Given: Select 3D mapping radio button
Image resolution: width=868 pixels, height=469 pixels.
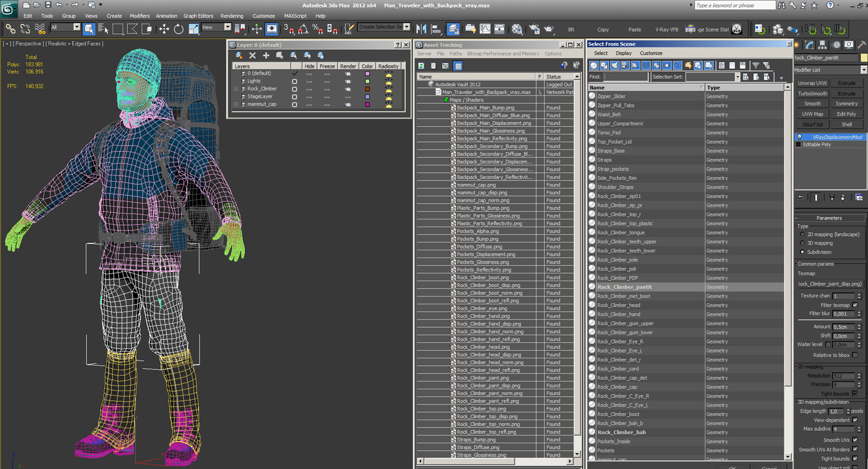Looking at the screenshot, I should (x=802, y=243).
